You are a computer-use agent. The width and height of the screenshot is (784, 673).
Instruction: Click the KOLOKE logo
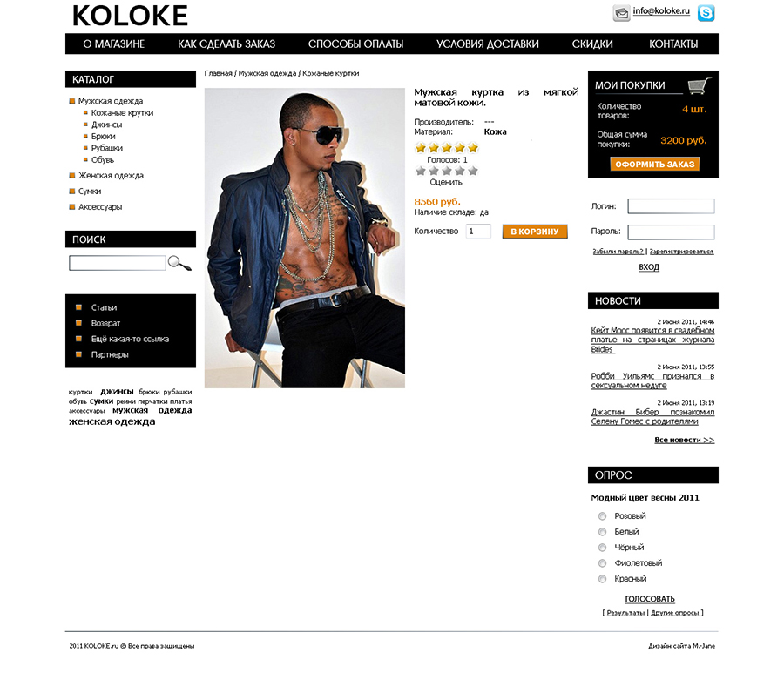click(x=130, y=16)
